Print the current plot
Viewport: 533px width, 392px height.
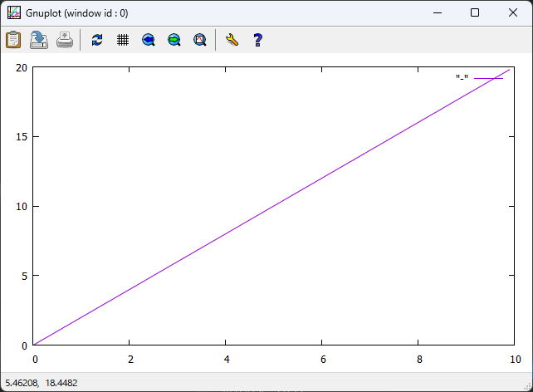click(65, 39)
